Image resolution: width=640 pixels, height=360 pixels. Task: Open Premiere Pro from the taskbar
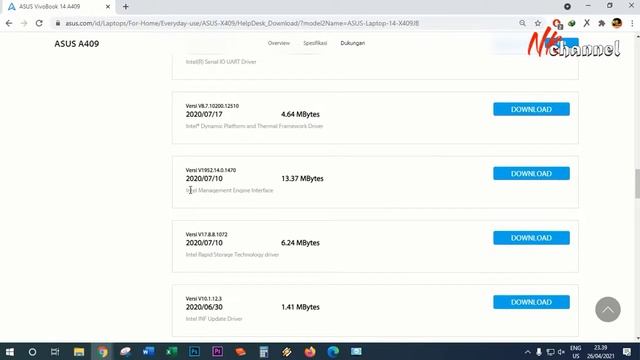coord(218,351)
